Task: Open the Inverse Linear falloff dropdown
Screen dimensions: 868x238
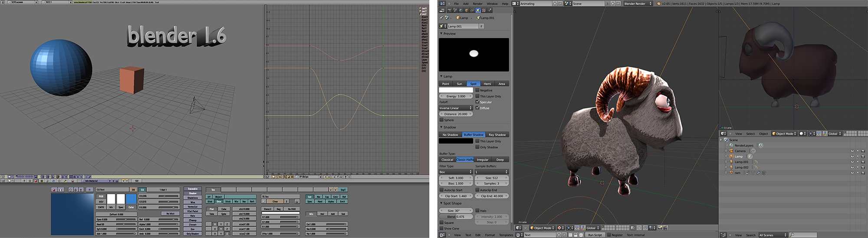Action: (456, 108)
